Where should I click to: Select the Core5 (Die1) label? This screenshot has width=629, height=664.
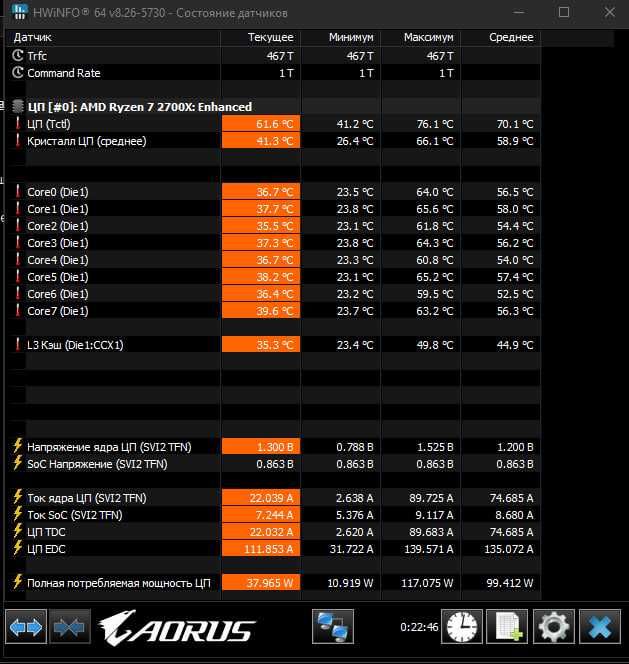58,277
